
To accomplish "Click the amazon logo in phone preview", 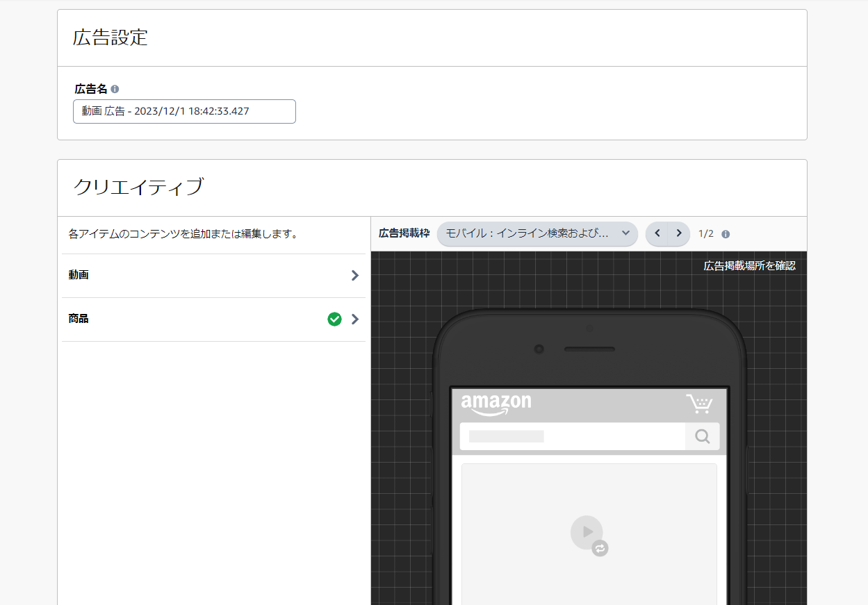I will (x=496, y=404).
